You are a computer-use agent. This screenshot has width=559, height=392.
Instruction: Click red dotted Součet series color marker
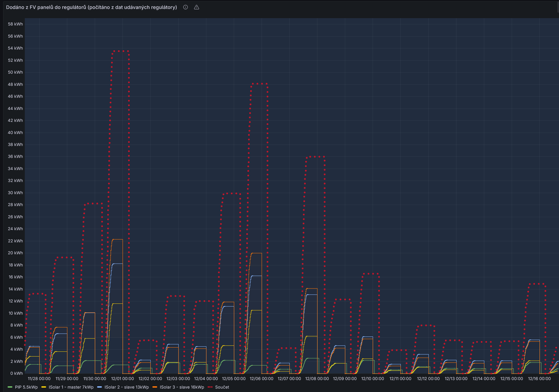coord(210,387)
